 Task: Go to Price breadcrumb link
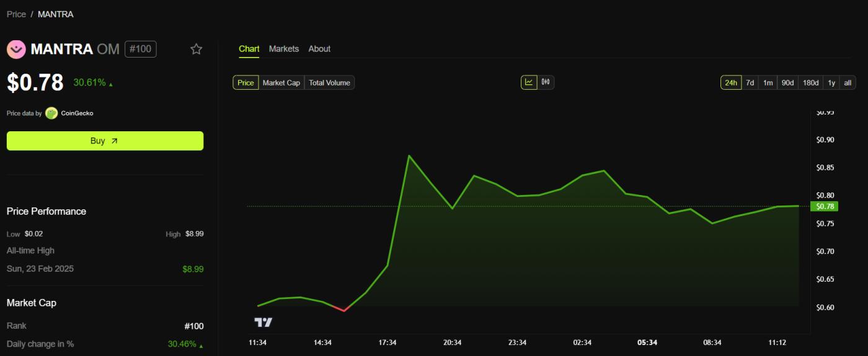[16, 14]
